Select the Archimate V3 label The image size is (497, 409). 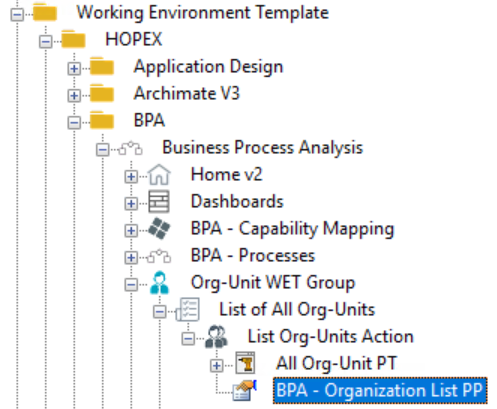(187, 93)
